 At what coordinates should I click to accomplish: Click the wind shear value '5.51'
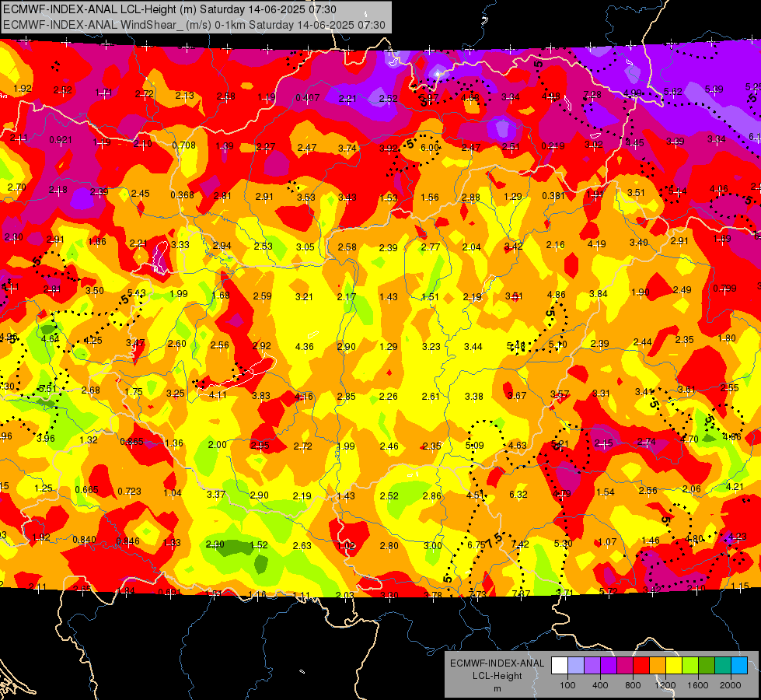pyautogui.click(x=47, y=389)
